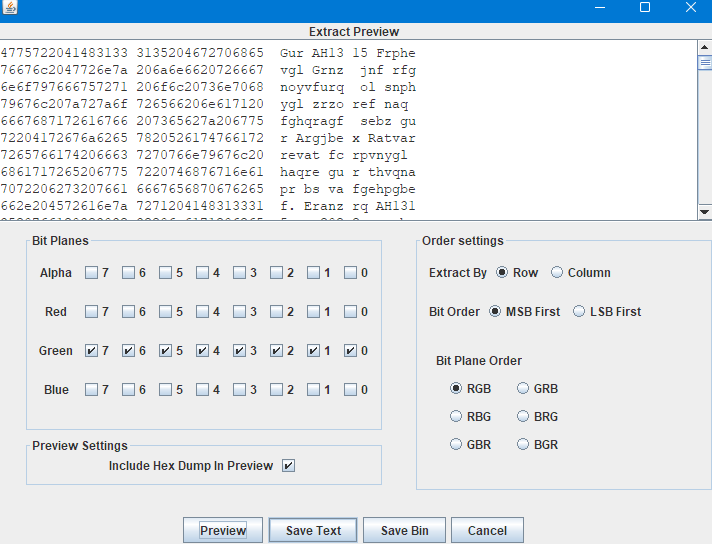Disable the Green 1 bit plane
This screenshot has width=712, height=544.
[x=313, y=351]
